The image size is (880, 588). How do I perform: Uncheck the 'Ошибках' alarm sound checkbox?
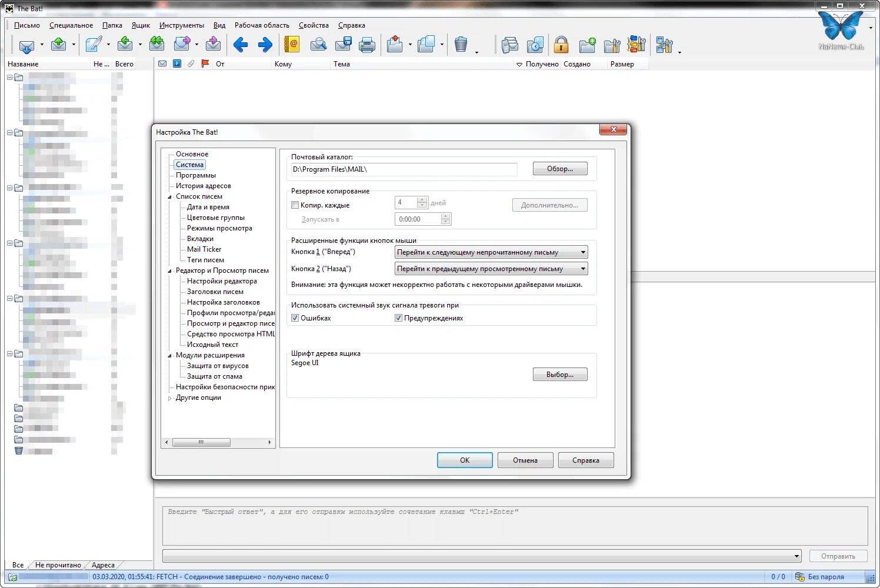(295, 318)
